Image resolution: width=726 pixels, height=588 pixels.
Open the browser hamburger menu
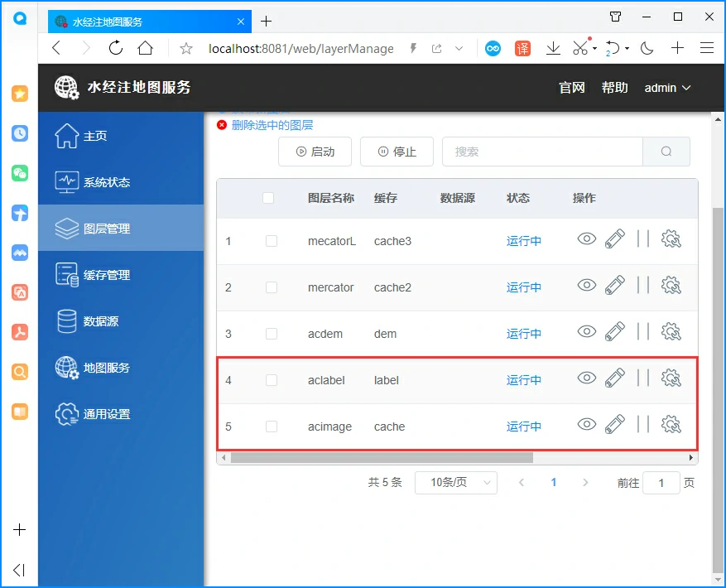707,48
